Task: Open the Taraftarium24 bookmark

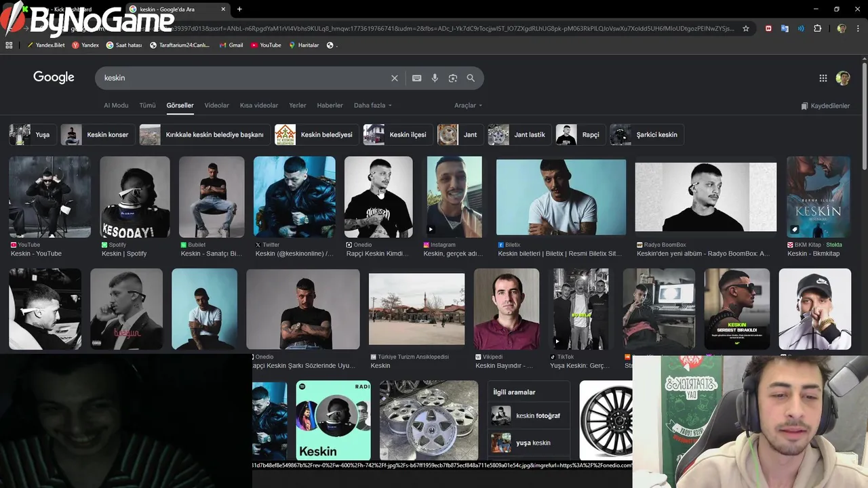Action: pyautogui.click(x=180, y=45)
